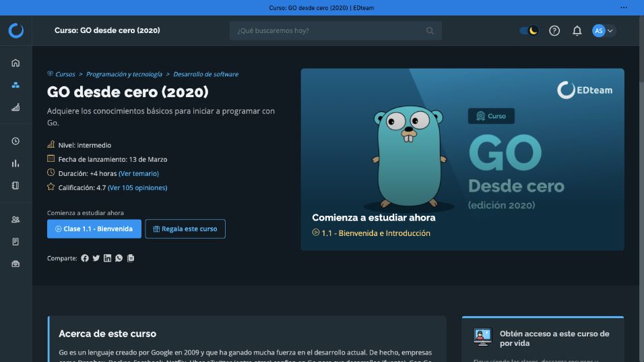Screen dimensions: 644x362
Task: Open the briefcase sidebar icon
Action: (x=15, y=264)
